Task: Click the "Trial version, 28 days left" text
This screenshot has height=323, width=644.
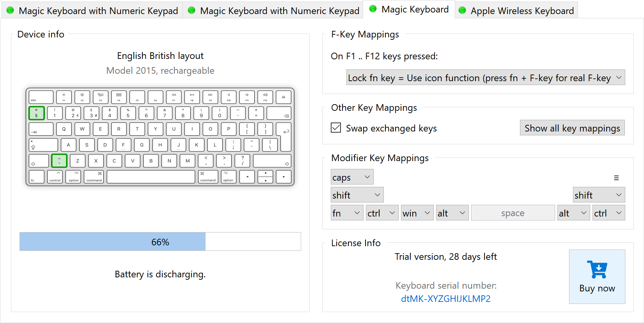Action: pos(445,257)
